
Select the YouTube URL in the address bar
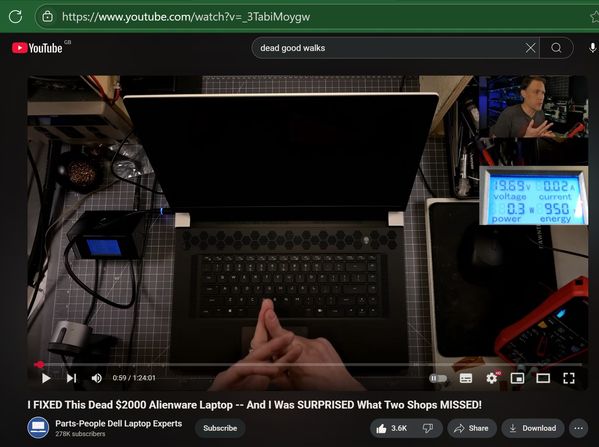(186, 17)
